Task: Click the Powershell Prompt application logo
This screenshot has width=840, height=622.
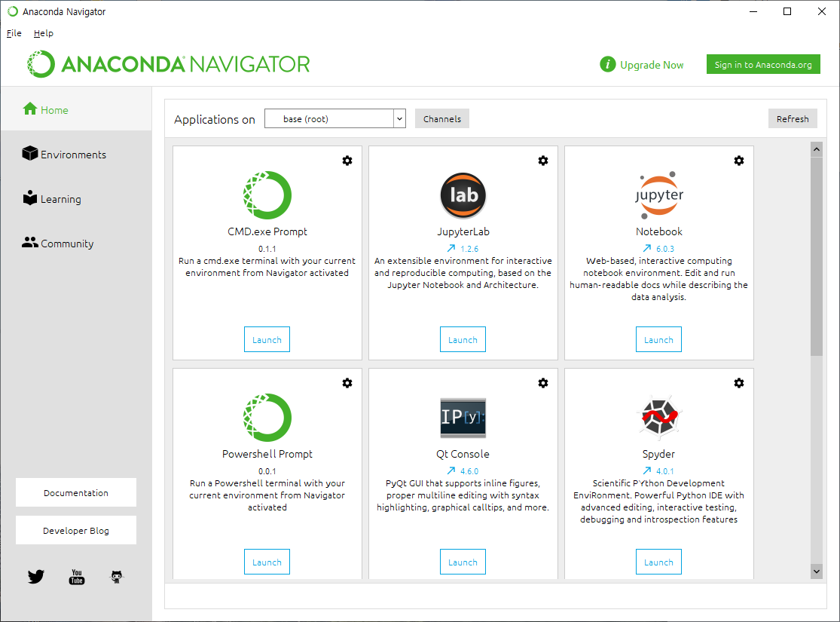Action: click(267, 418)
